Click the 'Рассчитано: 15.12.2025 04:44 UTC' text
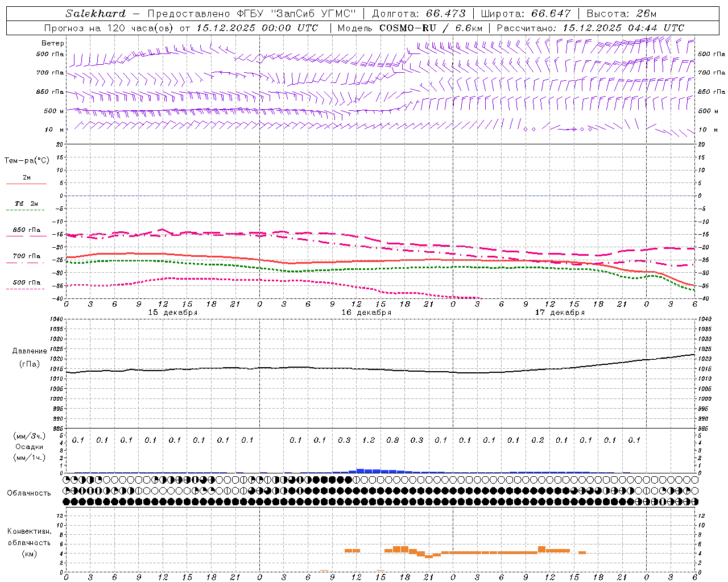The image size is (728, 582). [x=590, y=28]
